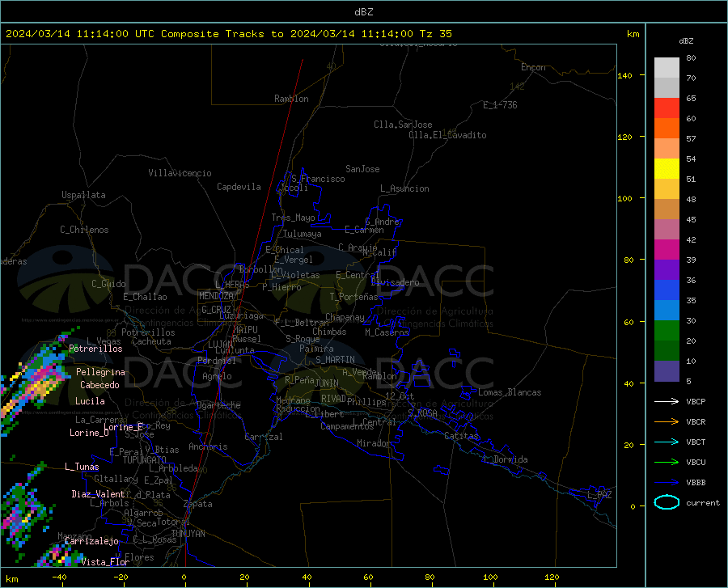Click the pink Cabecedo label
Screen dimensions: 728x588
point(99,385)
